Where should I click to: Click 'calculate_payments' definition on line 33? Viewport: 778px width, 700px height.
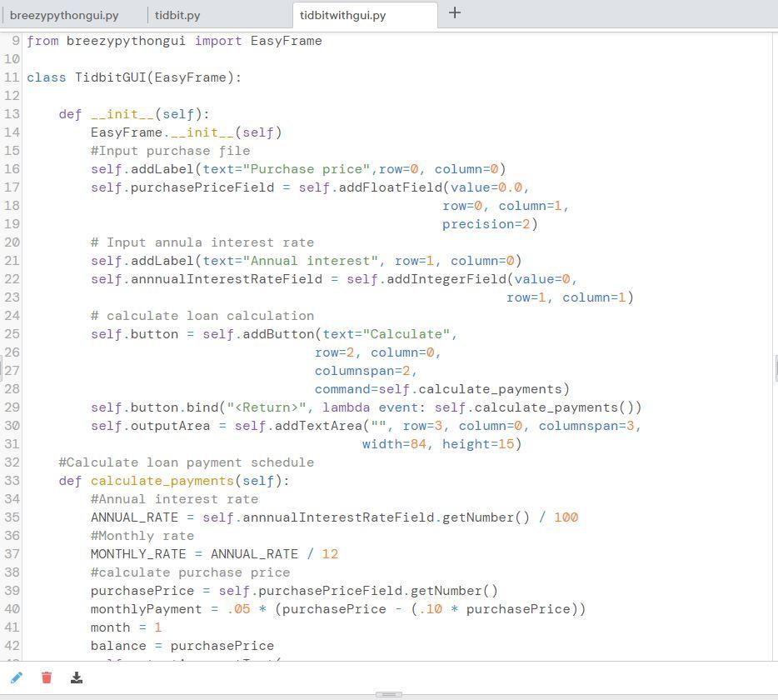[x=162, y=481]
